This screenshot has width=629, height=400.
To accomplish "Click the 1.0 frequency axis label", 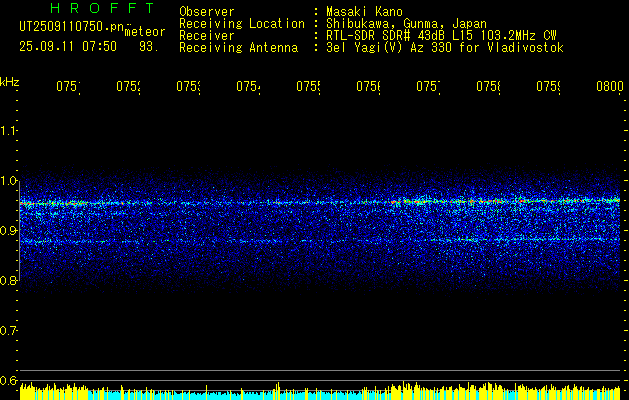I will tap(9, 181).
